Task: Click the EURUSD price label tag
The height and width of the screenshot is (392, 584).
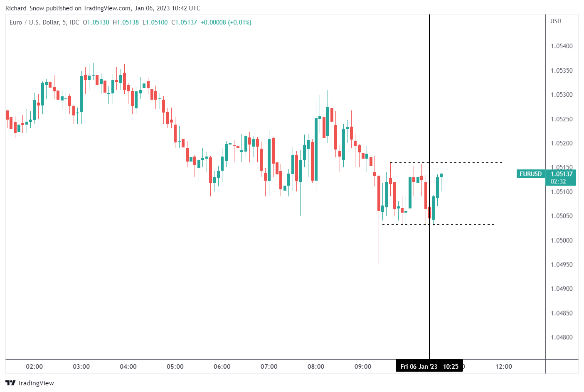Action: click(x=530, y=174)
